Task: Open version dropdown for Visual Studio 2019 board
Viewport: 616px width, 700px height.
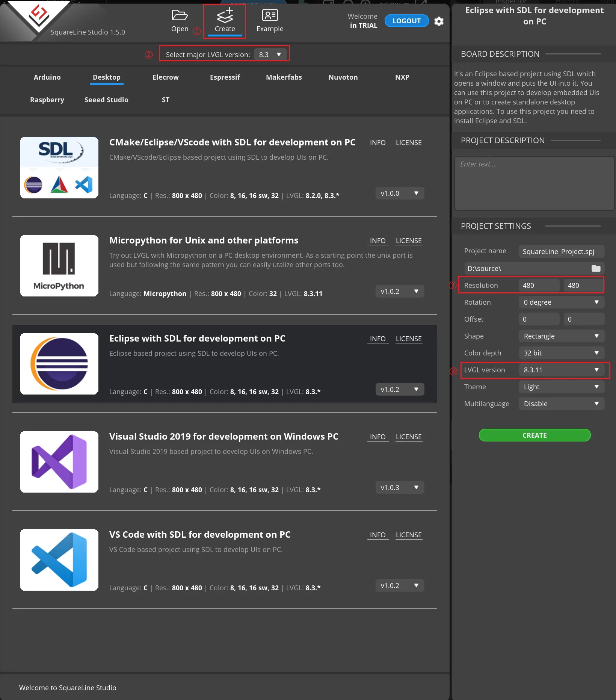Action: [400, 488]
